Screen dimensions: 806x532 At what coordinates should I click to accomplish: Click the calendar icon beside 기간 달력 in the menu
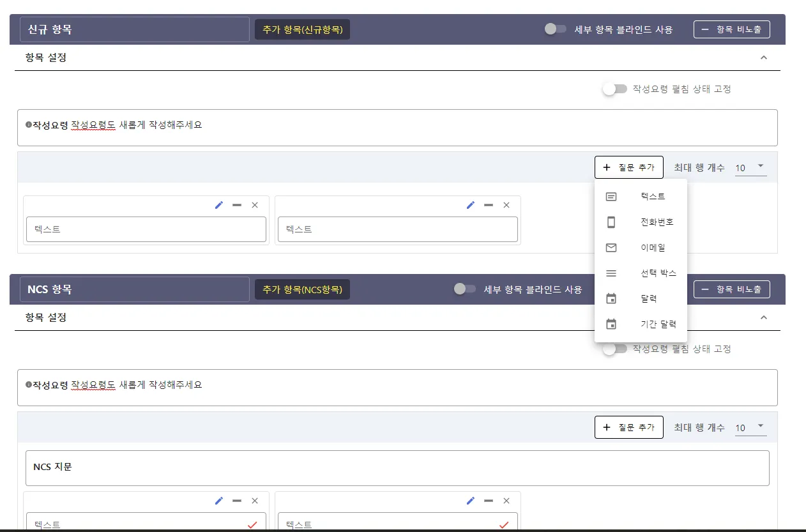click(x=611, y=324)
